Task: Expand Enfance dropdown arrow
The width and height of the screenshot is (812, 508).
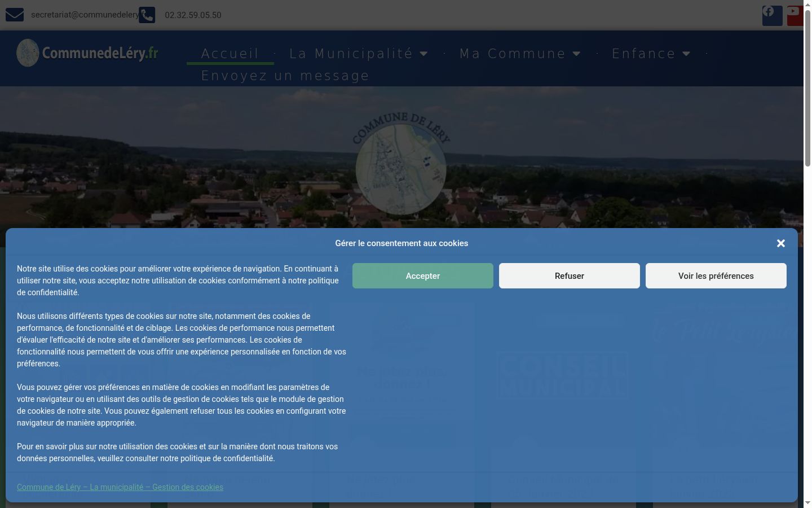Action: (686, 54)
